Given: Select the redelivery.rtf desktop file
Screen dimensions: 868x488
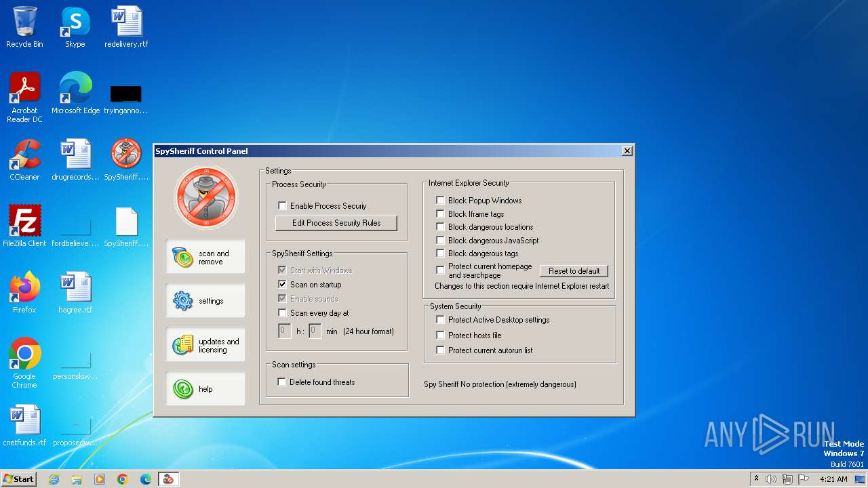Looking at the screenshot, I should [126, 27].
